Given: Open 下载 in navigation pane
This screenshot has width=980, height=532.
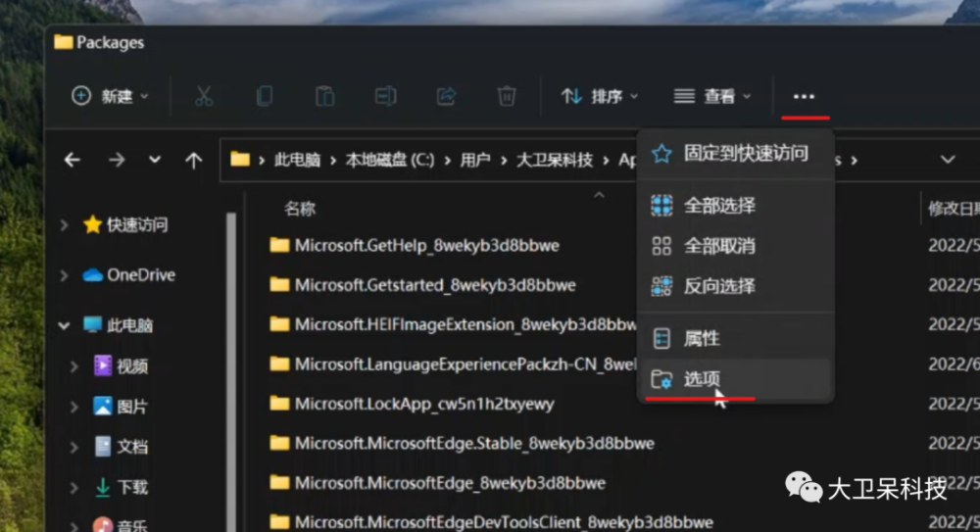Looking at the screenshot, I should pyautogui.click(x=121, y=487).
